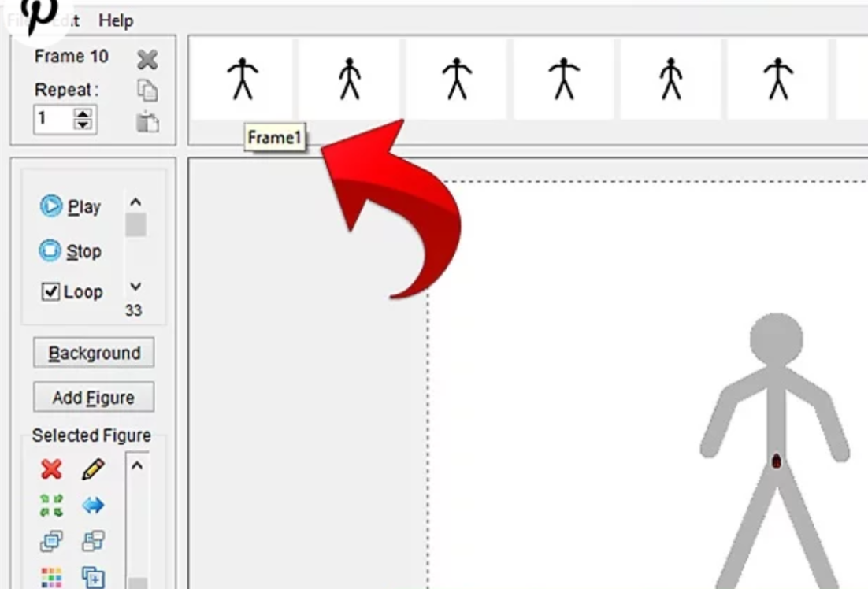Screen dimensions: 868x589
Task: Toggle the Loop checkbox
Action: click(x=50, y=291)
